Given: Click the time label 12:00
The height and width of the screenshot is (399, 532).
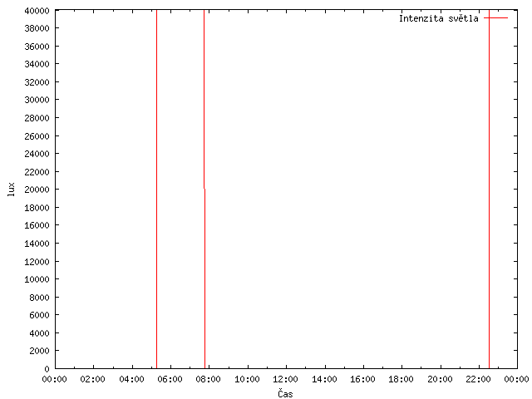Looking at the screenshot, I should click(285, 379).
